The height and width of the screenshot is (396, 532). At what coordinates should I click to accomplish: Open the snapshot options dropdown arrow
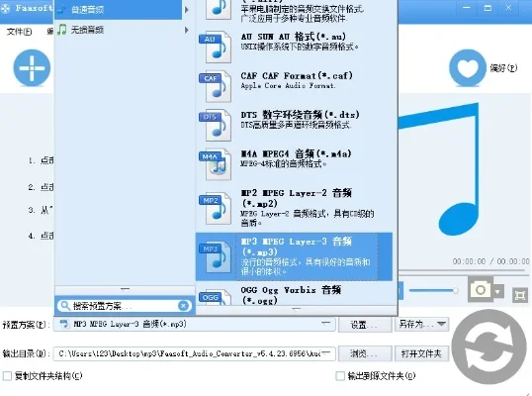pyautogui.click(x=497, y=291)
